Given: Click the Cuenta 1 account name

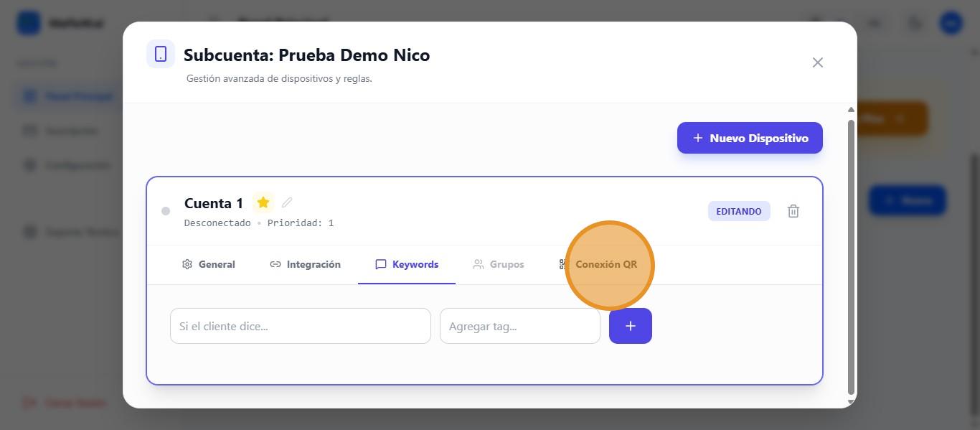Looking at the screenshot, I should 214,203.
